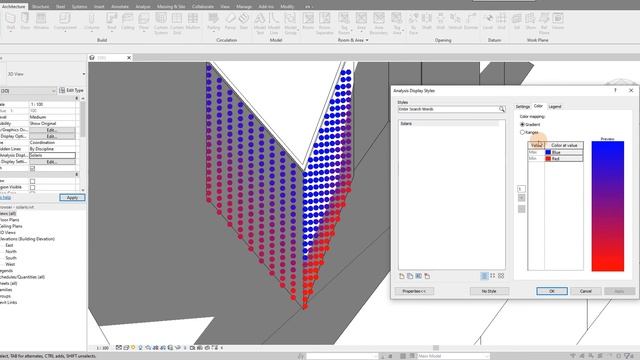Screen dimensions: 640x360
Task: Click the search magnifier icon in Styles
Action: (x=502, y=109)
